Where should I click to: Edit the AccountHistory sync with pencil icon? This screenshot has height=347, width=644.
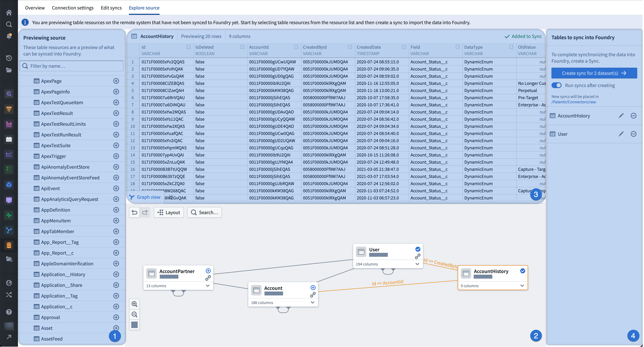pyautogui.click(x=621, y=116)
